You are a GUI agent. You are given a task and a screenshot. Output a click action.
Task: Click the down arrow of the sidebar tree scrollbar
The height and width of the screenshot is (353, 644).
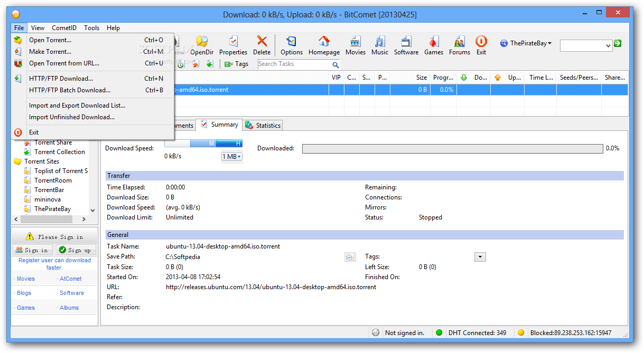point(93,210)
